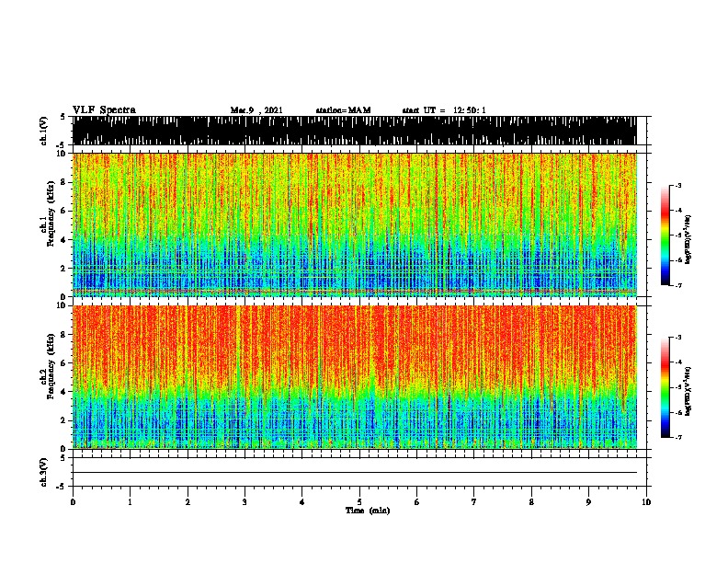Click the ch.1 frequency tick "6"
728x563 pixels.
[63, 211]
